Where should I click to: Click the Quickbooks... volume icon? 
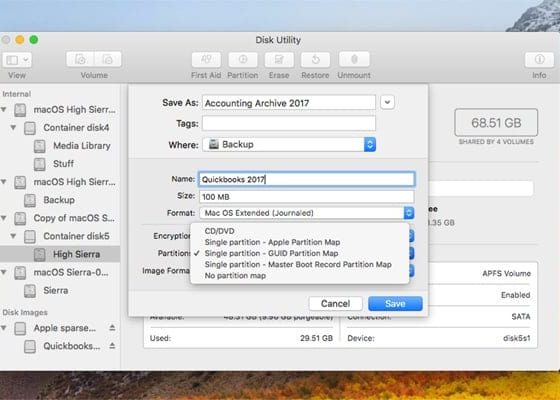click(x=30, y=346)
